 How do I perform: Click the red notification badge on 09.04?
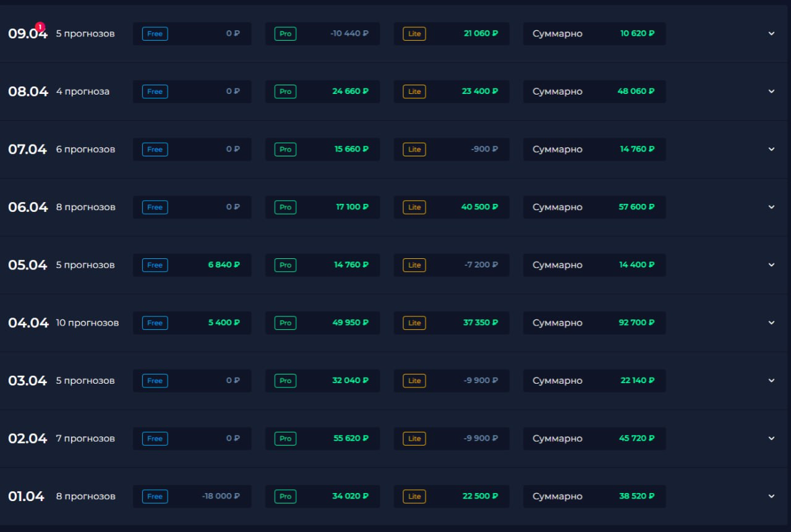coord(40,27)
